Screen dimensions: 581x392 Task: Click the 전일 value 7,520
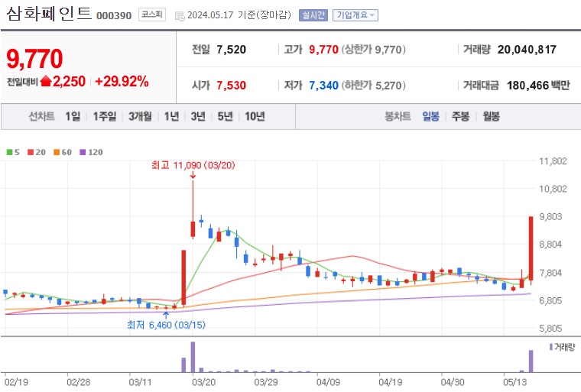[231, 49]
